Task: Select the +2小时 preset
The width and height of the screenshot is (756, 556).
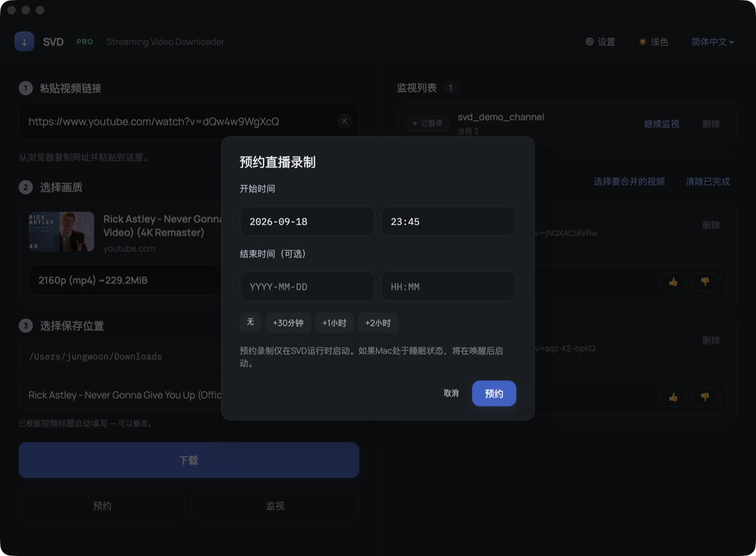Action: pos(378,323)
